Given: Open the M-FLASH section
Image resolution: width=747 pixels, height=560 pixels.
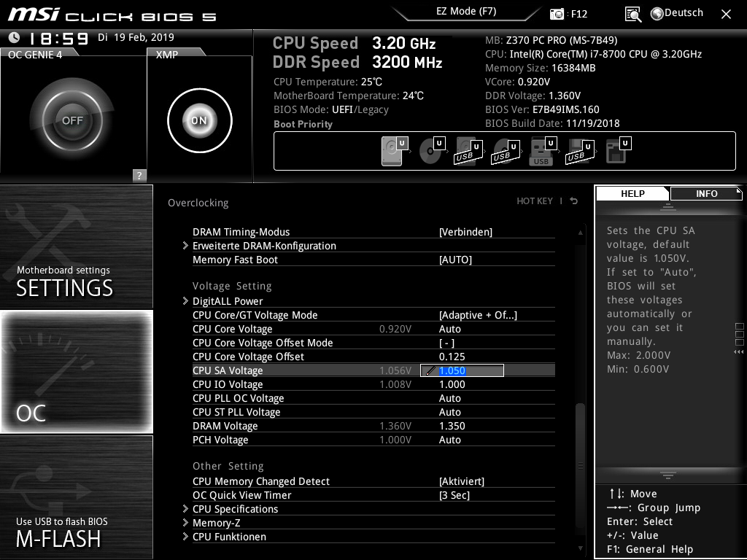Looking at the screenshot, I should 76,497.
